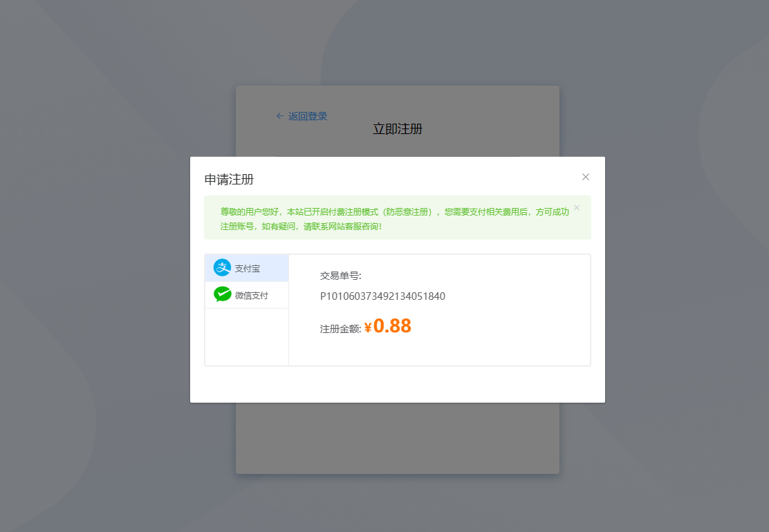769x532 pixels.
Task: Click the 交易单号 label
Action: [340, 276]
